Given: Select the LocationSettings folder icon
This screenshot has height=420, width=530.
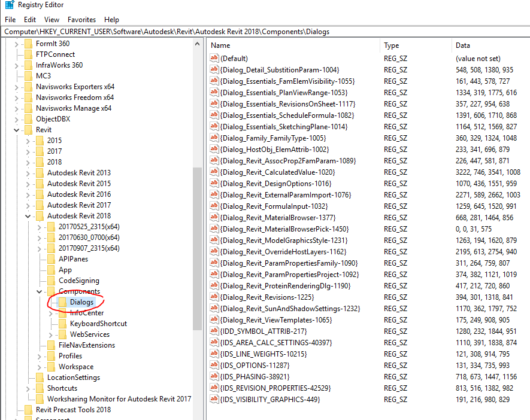Looking at the screenshot, I should coord(40,378).
